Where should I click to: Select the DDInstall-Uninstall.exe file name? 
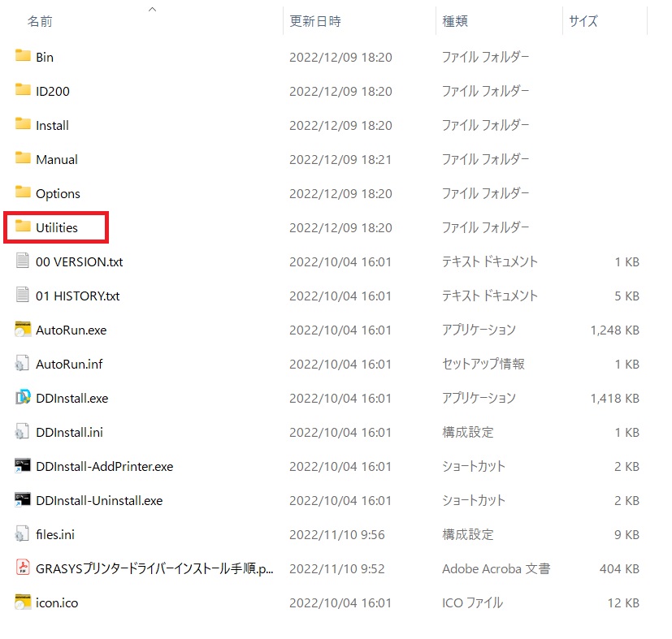99,501
